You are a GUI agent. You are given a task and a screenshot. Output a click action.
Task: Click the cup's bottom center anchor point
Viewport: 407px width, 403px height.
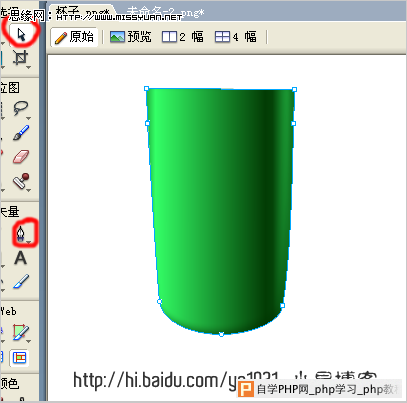pyautogui.click(x=221, y=334)
